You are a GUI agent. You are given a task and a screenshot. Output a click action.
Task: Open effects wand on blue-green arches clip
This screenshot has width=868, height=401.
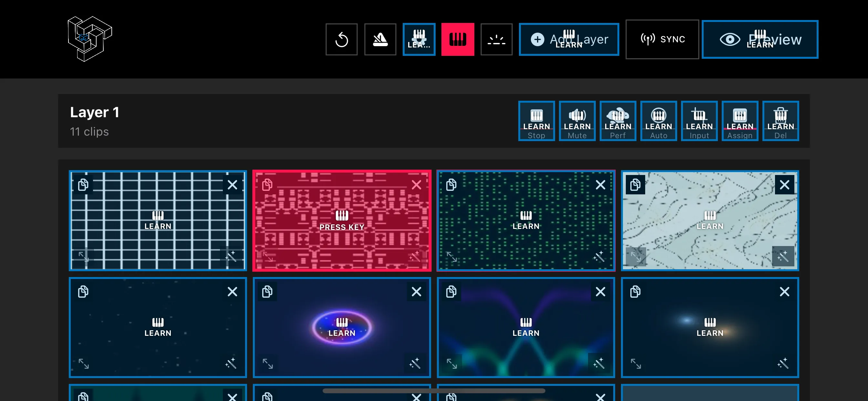pyautogui.click(x=599, y=364)
